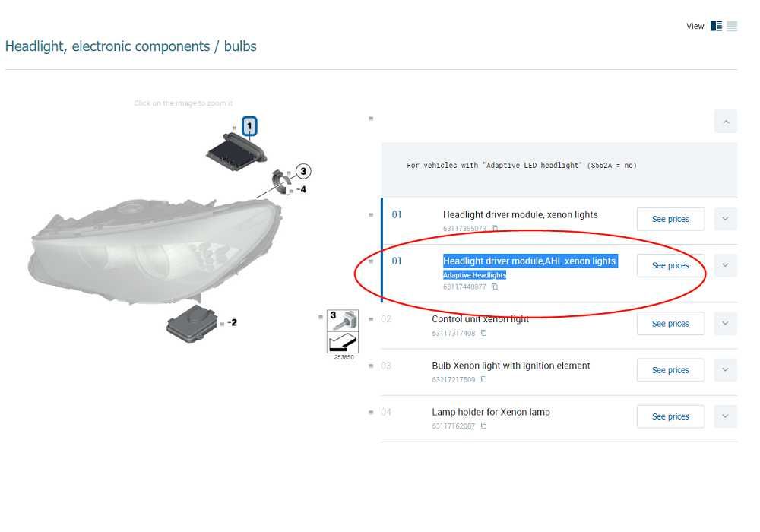Open Lamp holder for Xenon lamp

tap(491, 412)
